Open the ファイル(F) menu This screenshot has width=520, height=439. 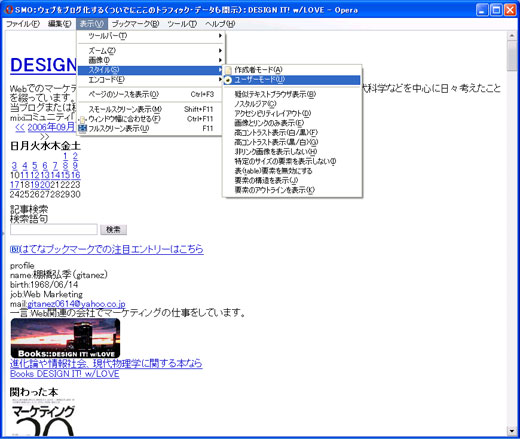[23, 24]
